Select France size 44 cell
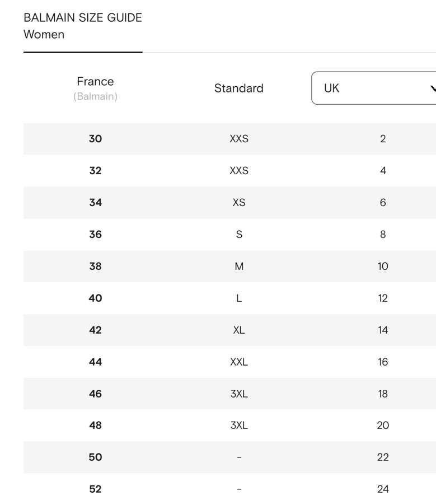Screen dimensions: 436x504 95,362
